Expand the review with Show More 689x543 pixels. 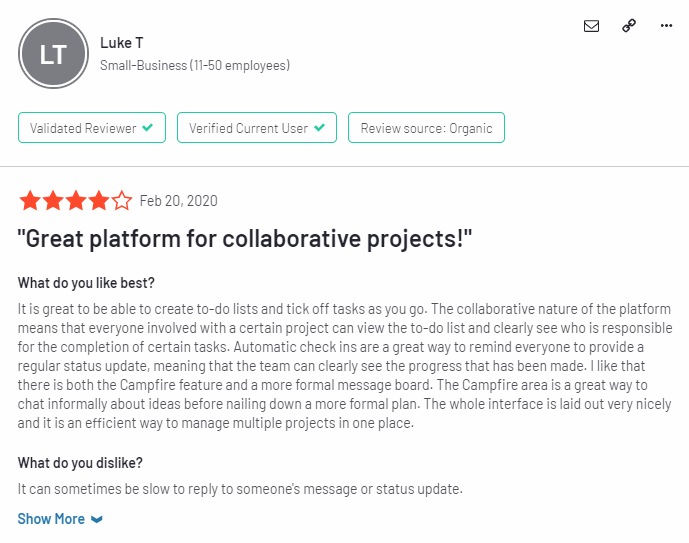60,519
